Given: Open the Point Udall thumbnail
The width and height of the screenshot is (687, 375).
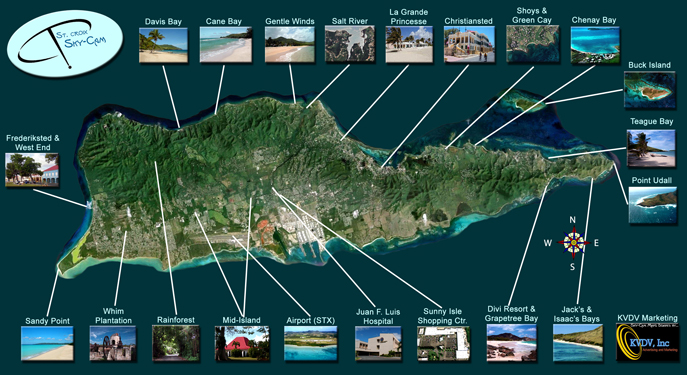Looking at the screenshot, I should tap(652, 205).
